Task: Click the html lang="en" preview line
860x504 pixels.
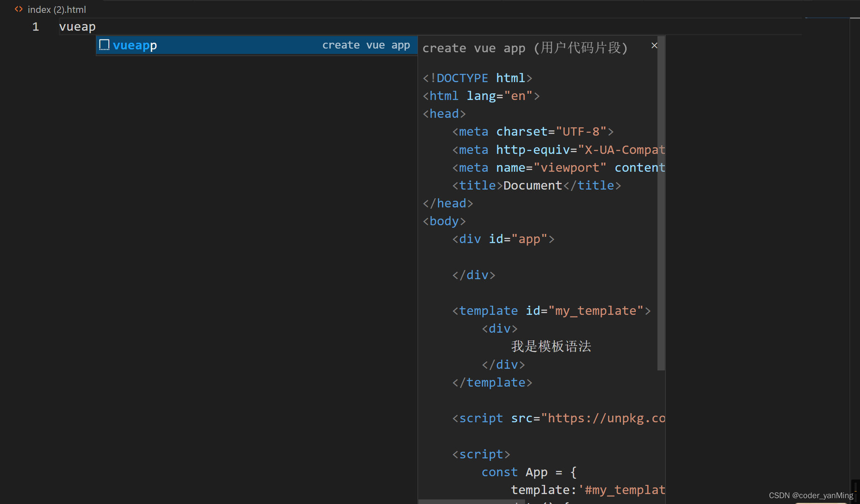Action: click(481, 96)
